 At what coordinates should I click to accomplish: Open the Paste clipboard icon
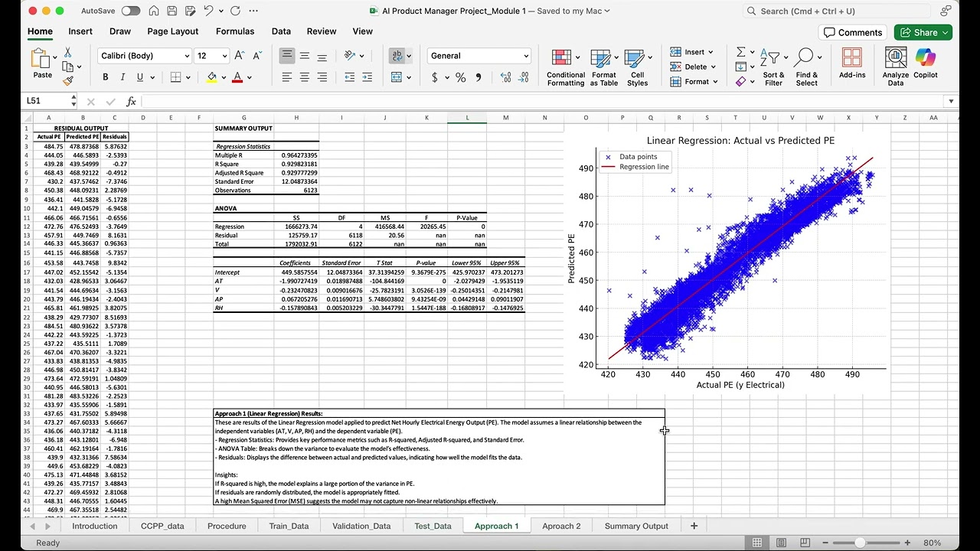(x=40, y=59)
